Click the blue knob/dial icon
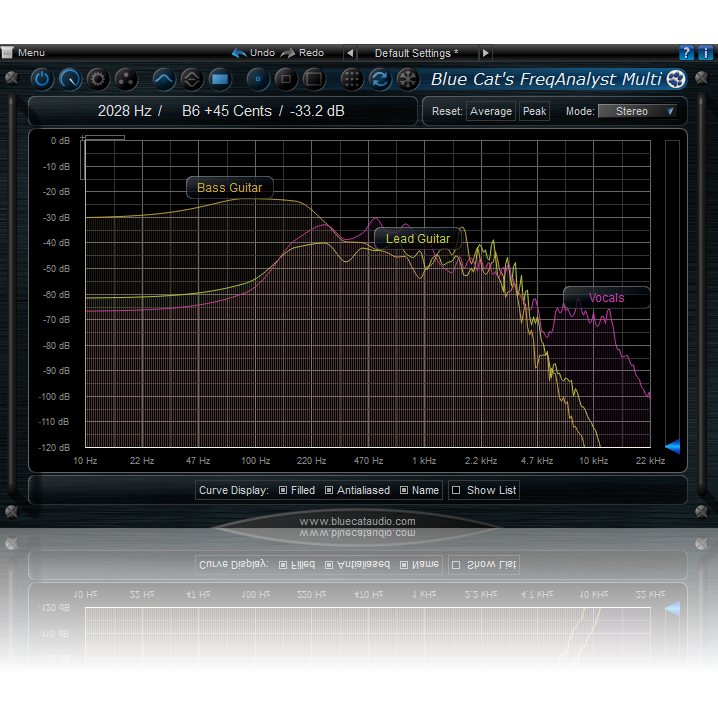718x718 pixels. click(x=70, y=79)
